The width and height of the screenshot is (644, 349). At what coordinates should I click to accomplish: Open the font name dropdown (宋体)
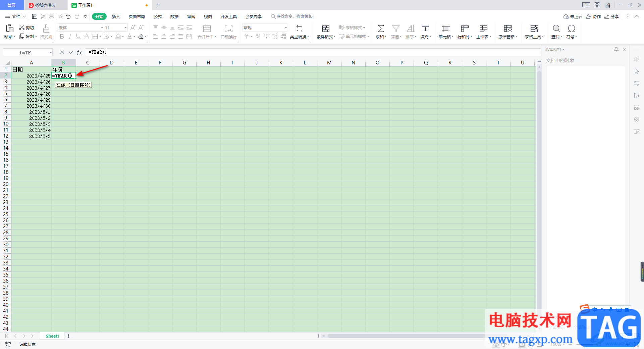(102, 28)
